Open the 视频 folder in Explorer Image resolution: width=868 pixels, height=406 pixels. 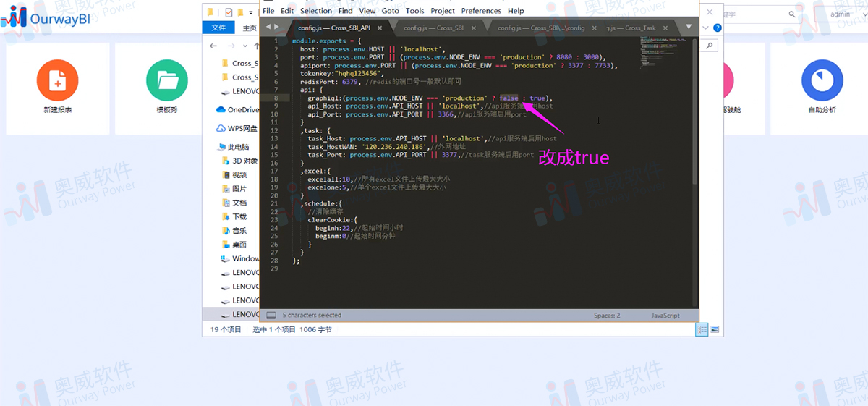234,175
